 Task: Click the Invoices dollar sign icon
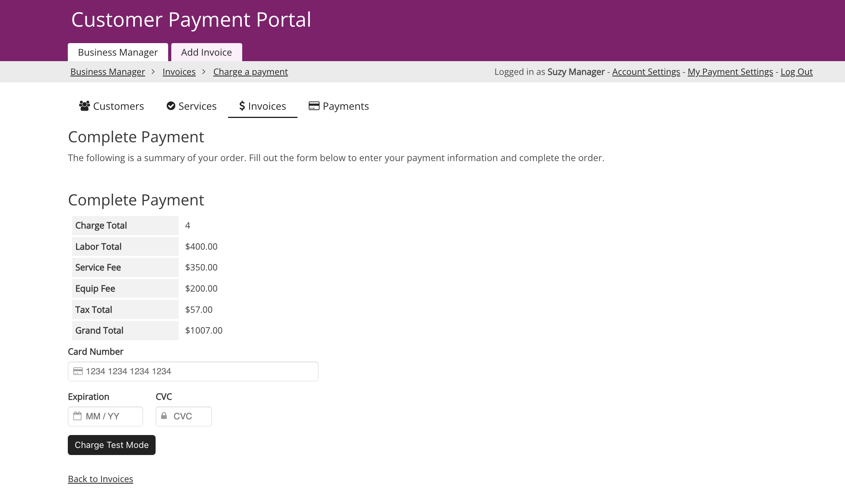click(x=242, y=106)
